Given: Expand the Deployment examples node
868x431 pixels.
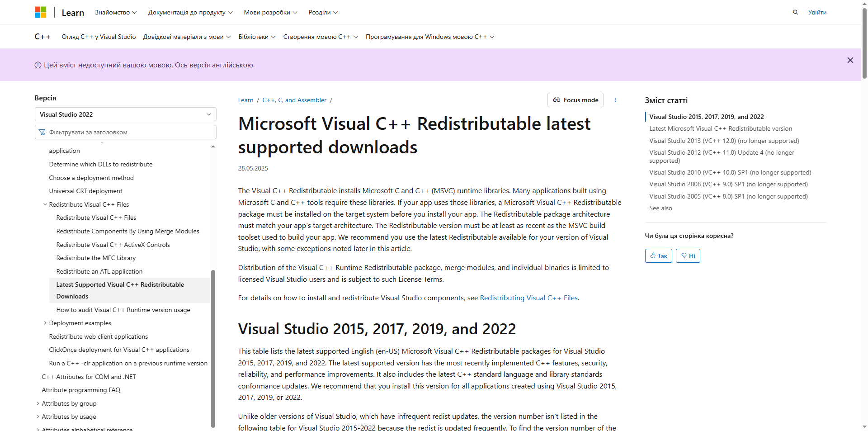Looking at the screenshot, I should [45, 323].
